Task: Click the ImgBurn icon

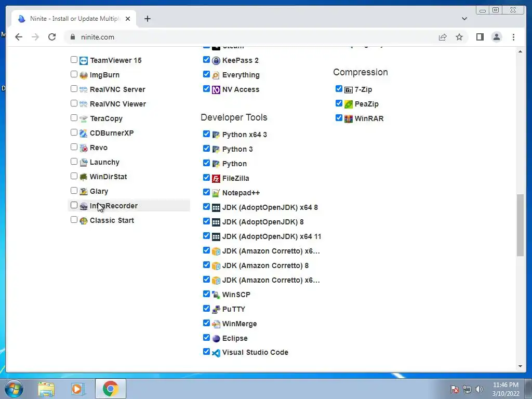Action: click(x=84, y=75)
